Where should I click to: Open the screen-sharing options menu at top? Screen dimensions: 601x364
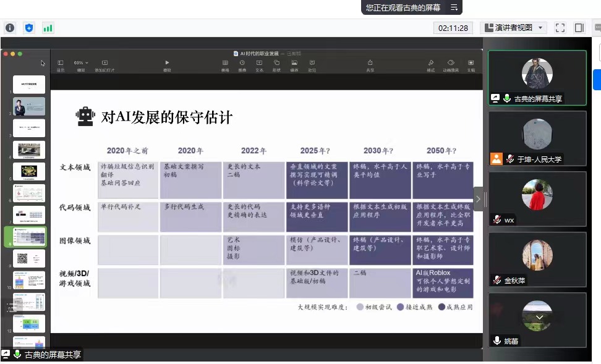(x=454, y=7)
